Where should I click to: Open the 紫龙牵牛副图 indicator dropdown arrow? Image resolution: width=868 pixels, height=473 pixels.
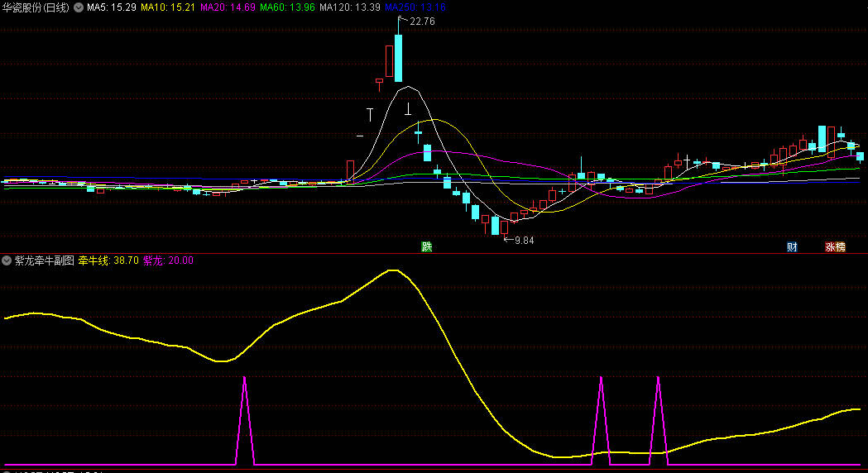7,260
